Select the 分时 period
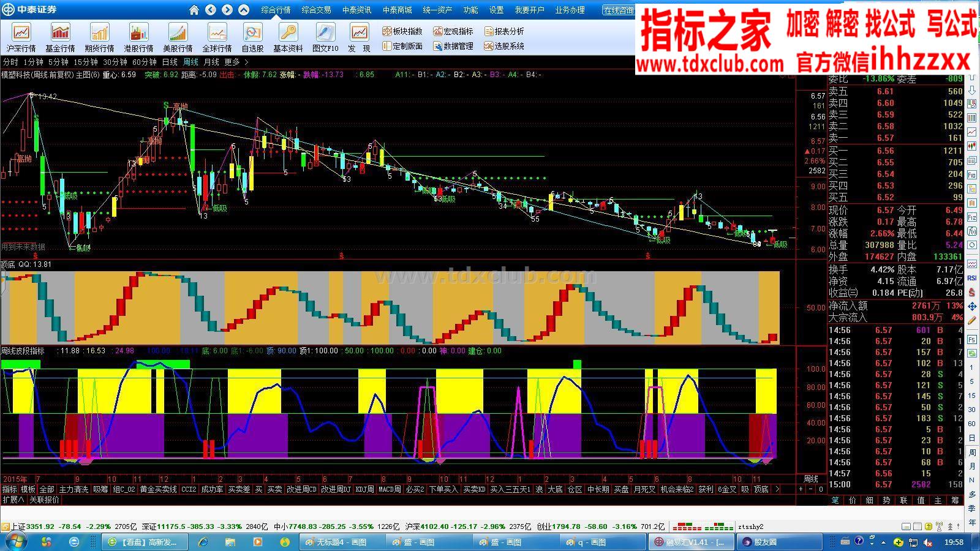The width and height of the screenshot is (980, 551). pos(10,62)
